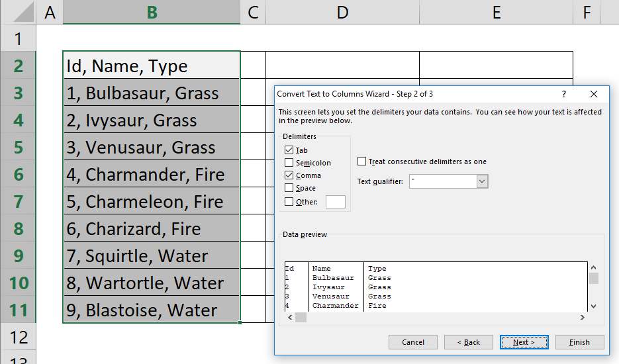Click the preview horizontal scrollbar thumb
The height and width of the screenshot is (364, 619).
(x=301, y=318)
